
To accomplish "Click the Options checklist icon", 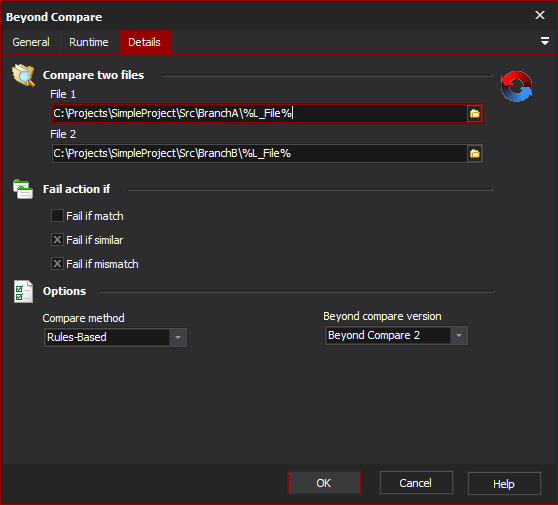I will 23,291.
